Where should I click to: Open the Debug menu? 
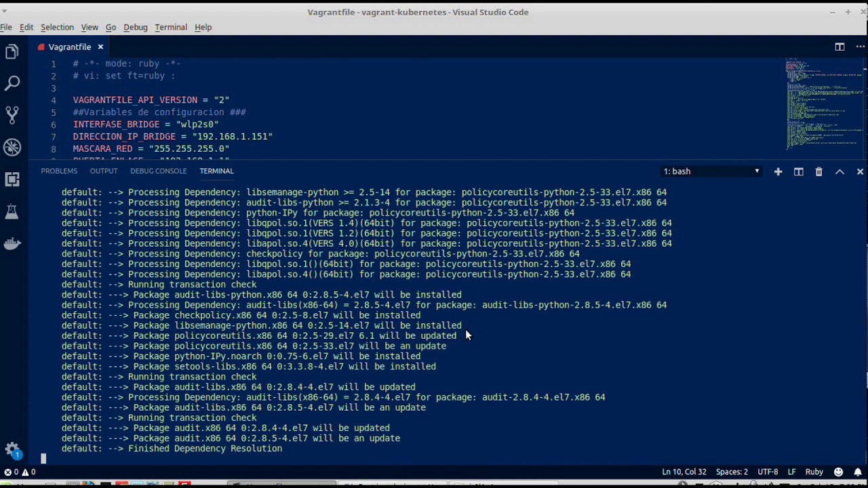point(136,27)
